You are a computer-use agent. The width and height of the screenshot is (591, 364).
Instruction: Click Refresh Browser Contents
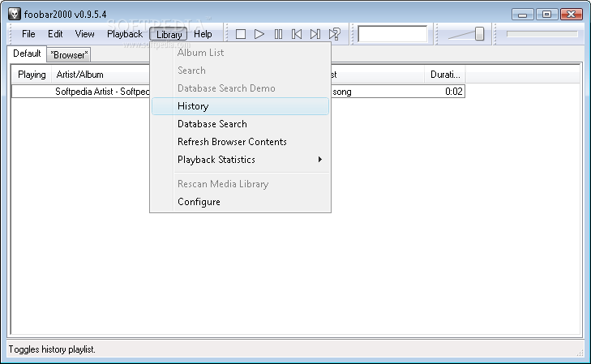point(240,142)
